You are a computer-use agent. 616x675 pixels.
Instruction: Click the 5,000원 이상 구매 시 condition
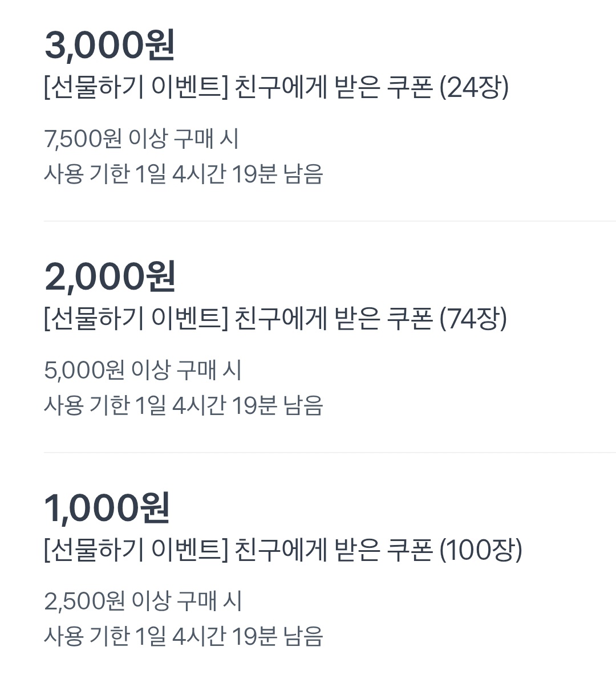click(143, 371)
